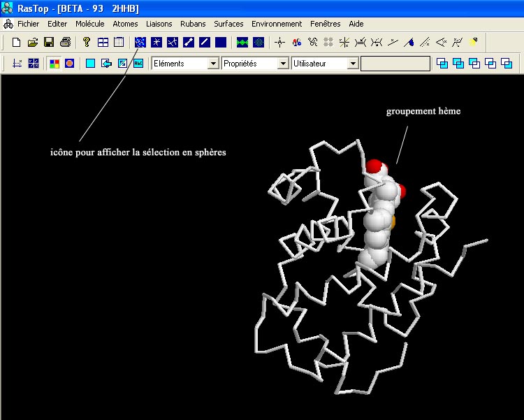Click the yellow question mark help icon
Image resolution: width=524 pixels, height=420 pixels.
coord(87,42)
